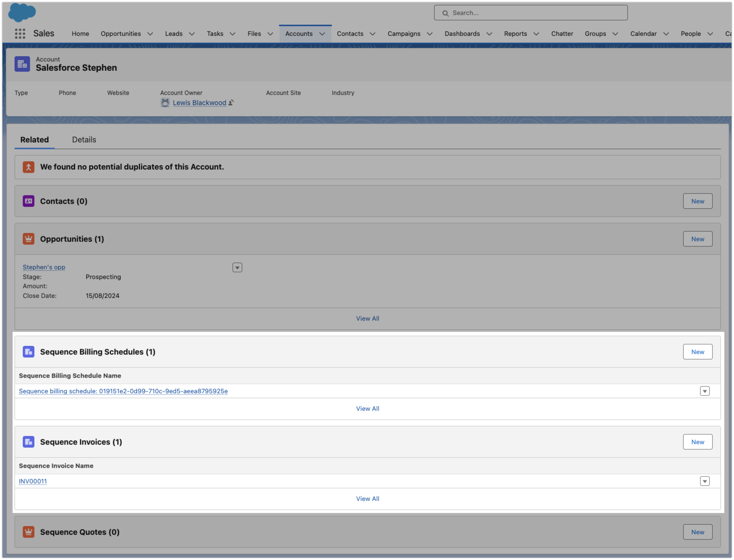
Task: Click the Sequence Invoices (1) heading
Action: pyautogui.click(x=81, y=442)
